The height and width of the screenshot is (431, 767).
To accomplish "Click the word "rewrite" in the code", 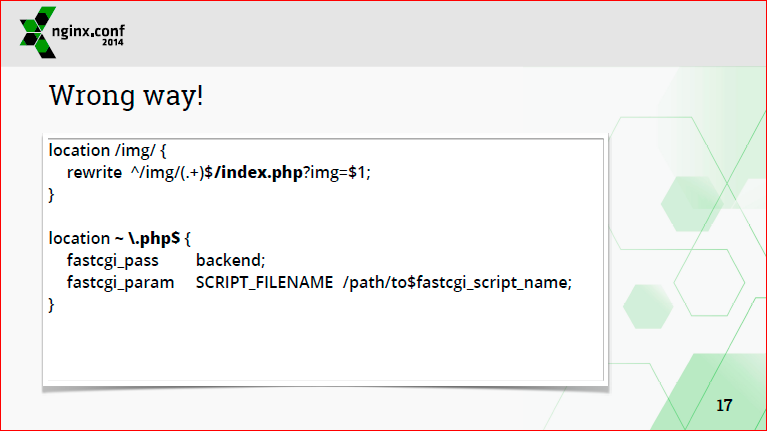I will click(94, 173).
